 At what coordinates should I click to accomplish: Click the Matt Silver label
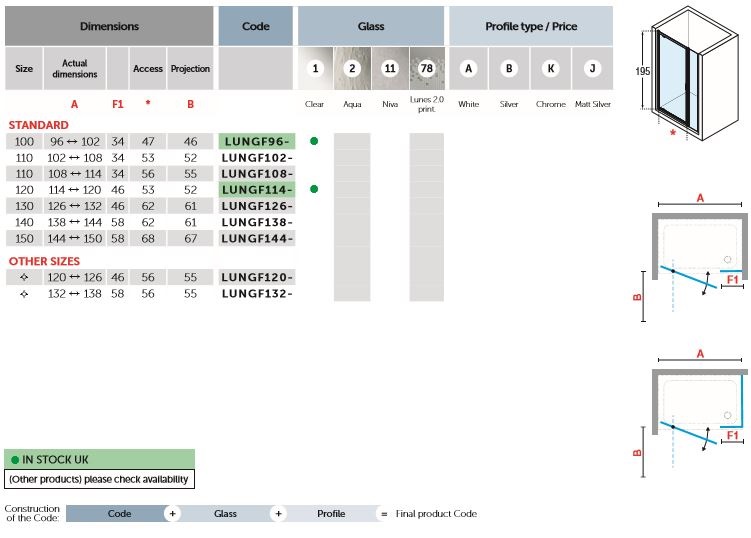pyautogui.click(x=593, y=104)
